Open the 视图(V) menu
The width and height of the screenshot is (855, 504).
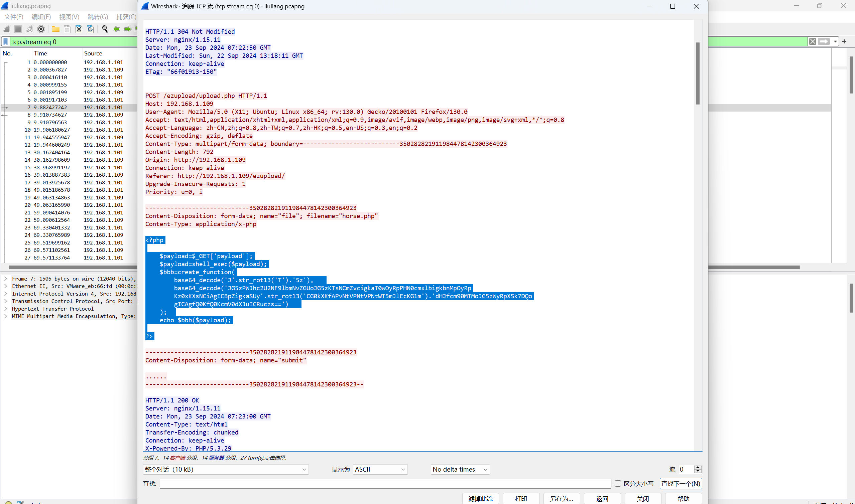click(x=69, y=17)
